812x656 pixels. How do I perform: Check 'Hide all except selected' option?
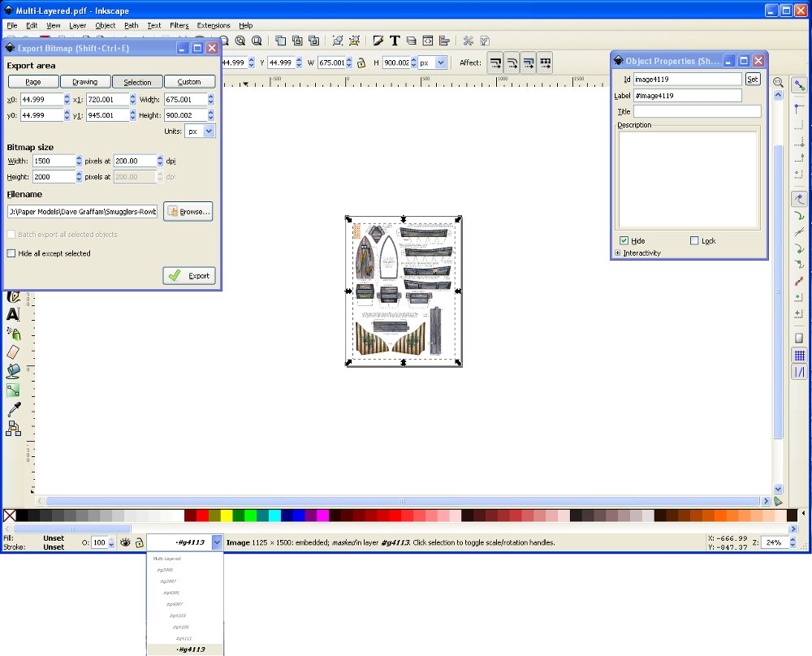click(x=11, y=253)
